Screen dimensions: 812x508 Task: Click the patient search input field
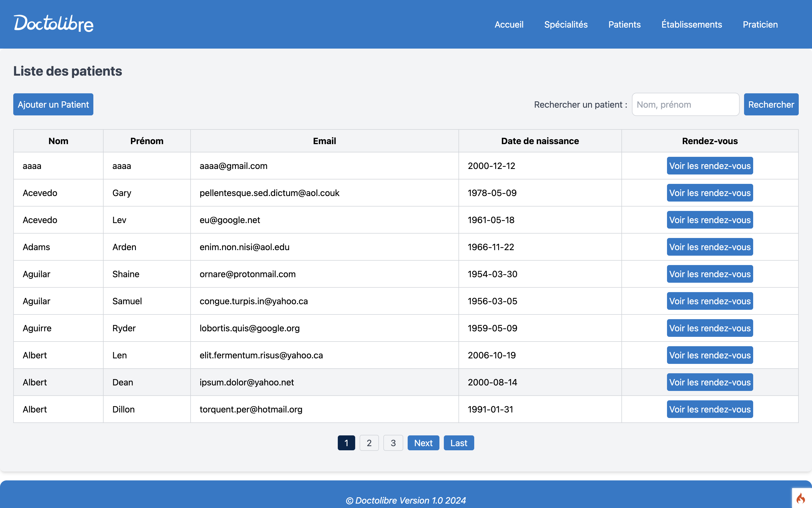(685, 104)
